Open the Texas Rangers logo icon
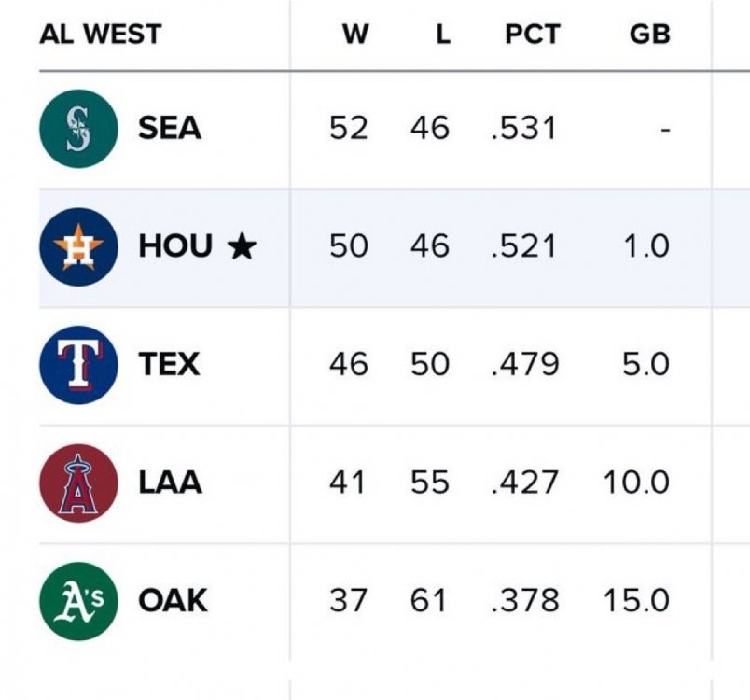The width and height of the screenshot is (750, 700). click(x=78, y=364)
